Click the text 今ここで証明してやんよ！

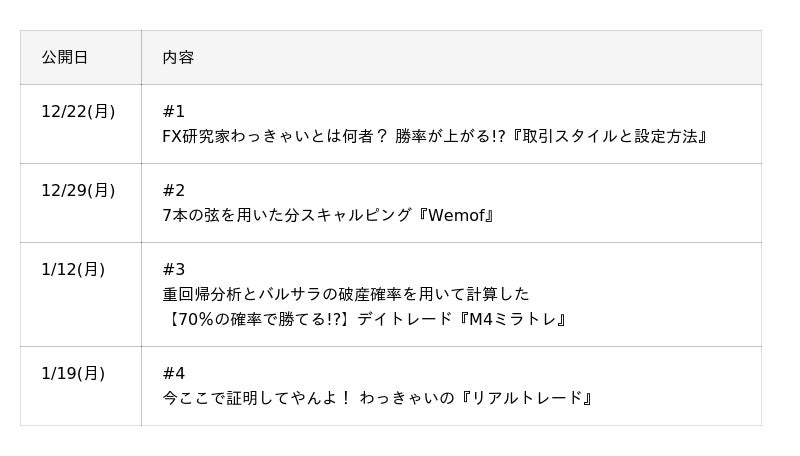tap(257, 399)
